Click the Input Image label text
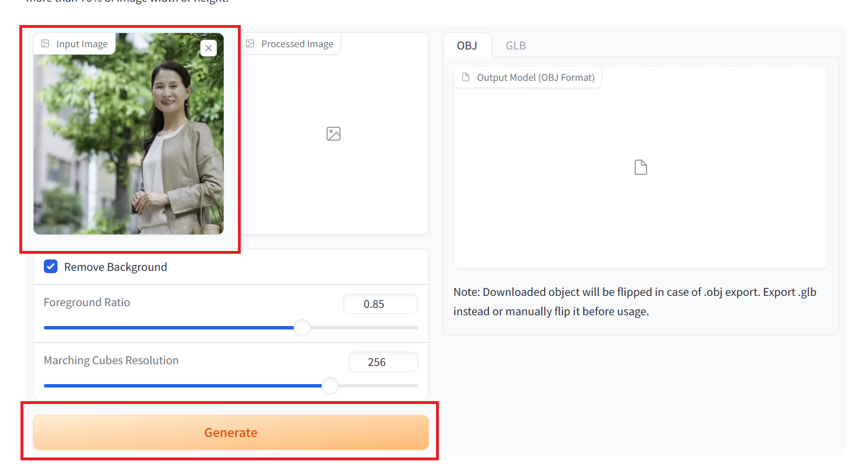The width and height of the screenshot is (868, 470). click(82, 44)
